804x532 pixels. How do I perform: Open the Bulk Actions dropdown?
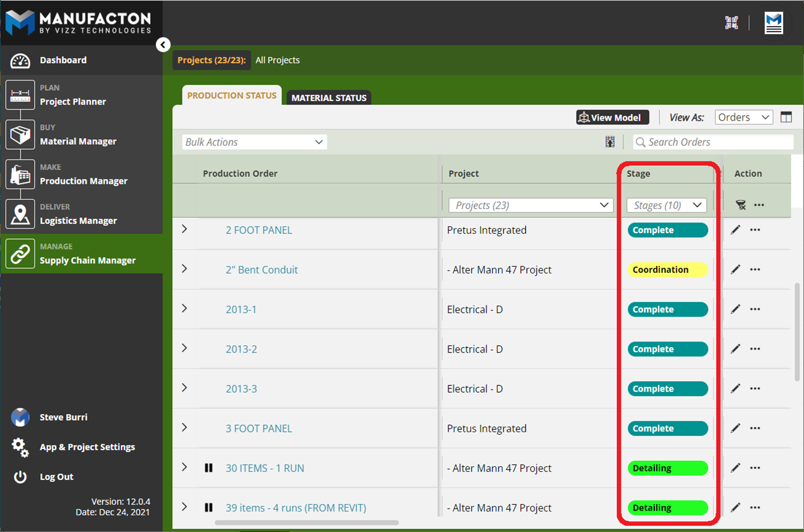254,142
